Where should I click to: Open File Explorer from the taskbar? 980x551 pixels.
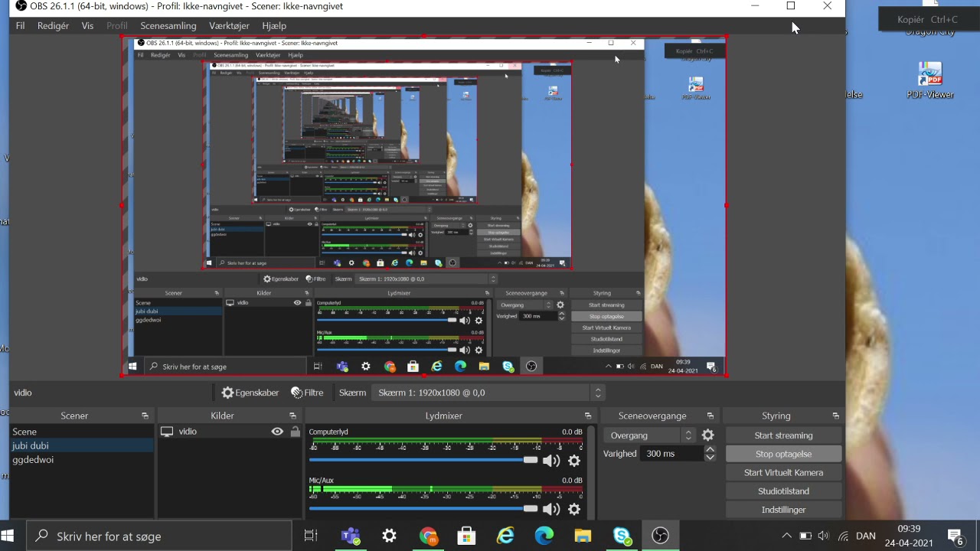point(583,536)
